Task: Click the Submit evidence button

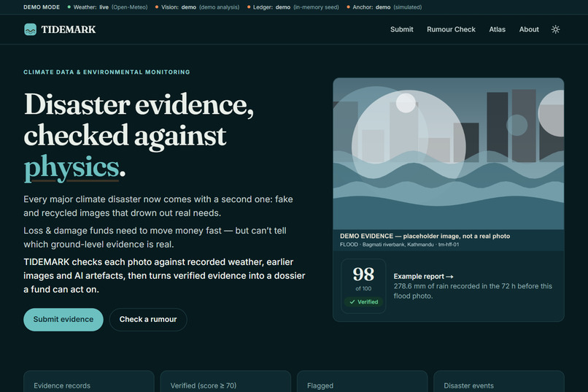Action: coord(63,319)
